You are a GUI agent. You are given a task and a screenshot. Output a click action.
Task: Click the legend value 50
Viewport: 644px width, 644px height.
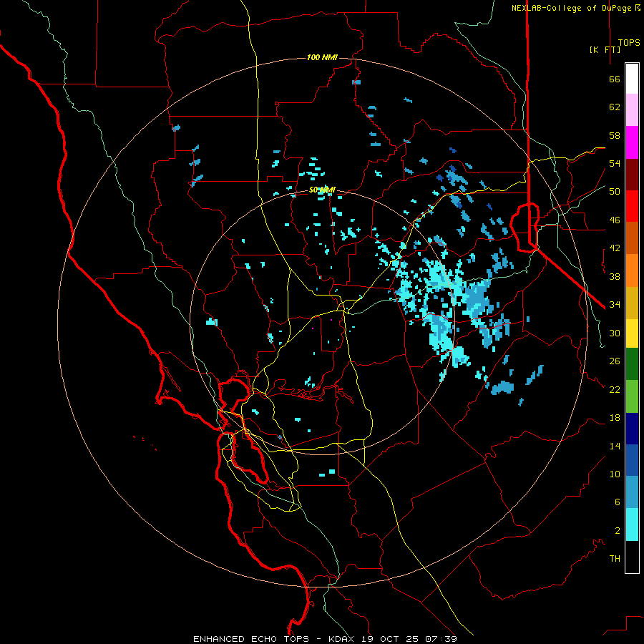coord(615,192)
